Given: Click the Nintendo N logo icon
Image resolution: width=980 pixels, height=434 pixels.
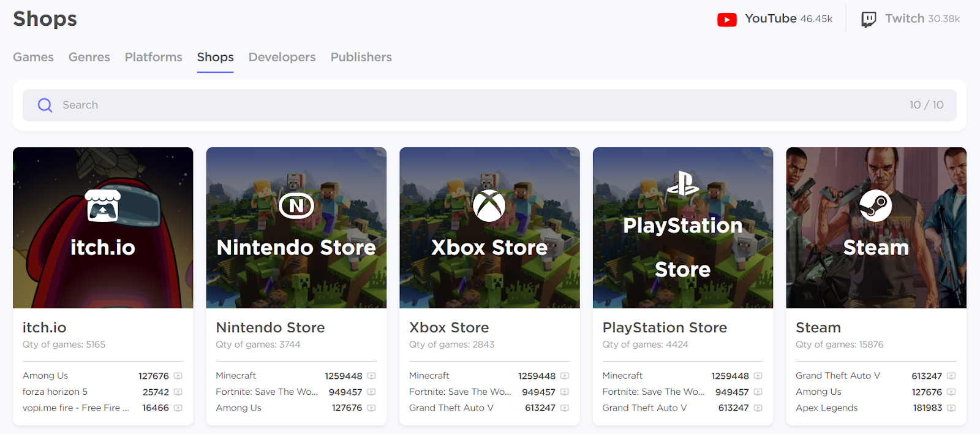Looking at the screenshot, I should coord(296,206).
